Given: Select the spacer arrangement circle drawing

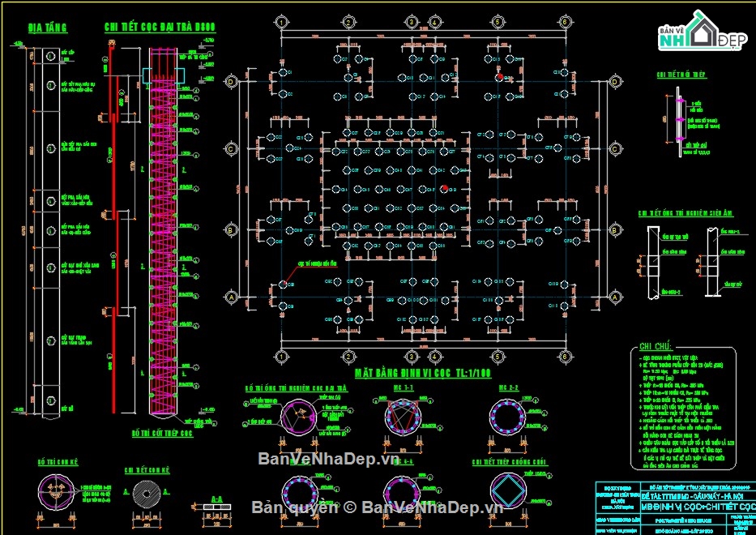Looking at the screenshot, I should point(56,491).
